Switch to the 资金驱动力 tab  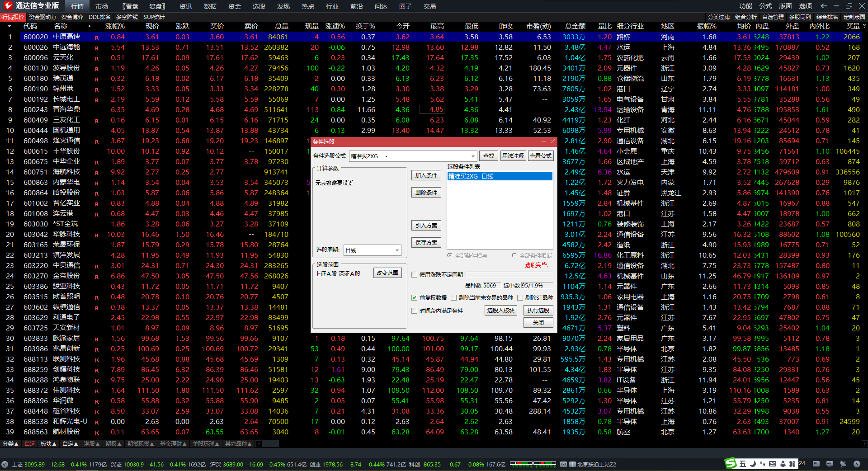(x=42, y=17)
